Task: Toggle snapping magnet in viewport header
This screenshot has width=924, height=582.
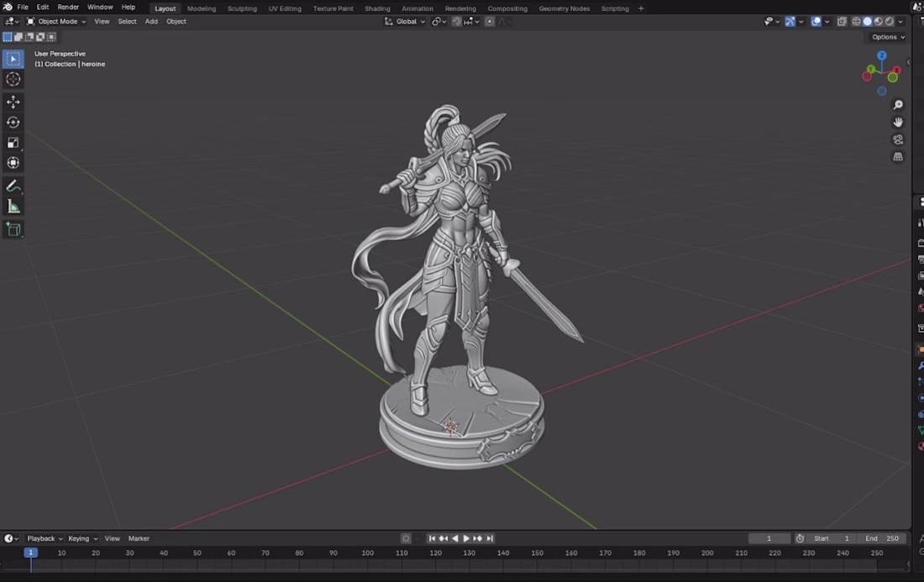Action: click(457, 22)
